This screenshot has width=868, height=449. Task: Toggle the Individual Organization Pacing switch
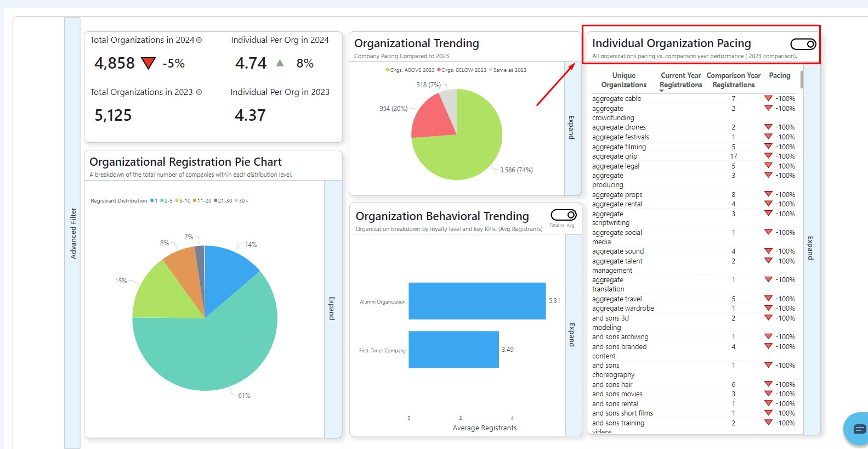coord(803,44)
